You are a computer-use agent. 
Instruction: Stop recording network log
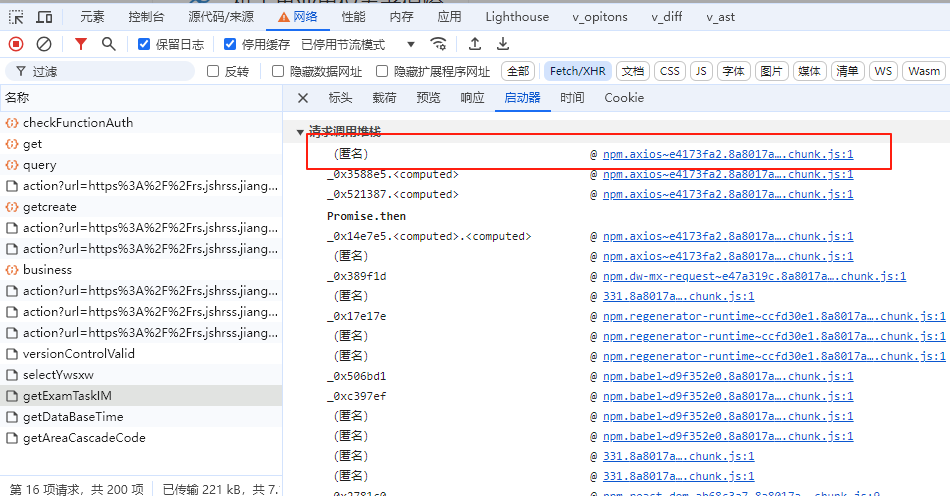pos(16,44)
